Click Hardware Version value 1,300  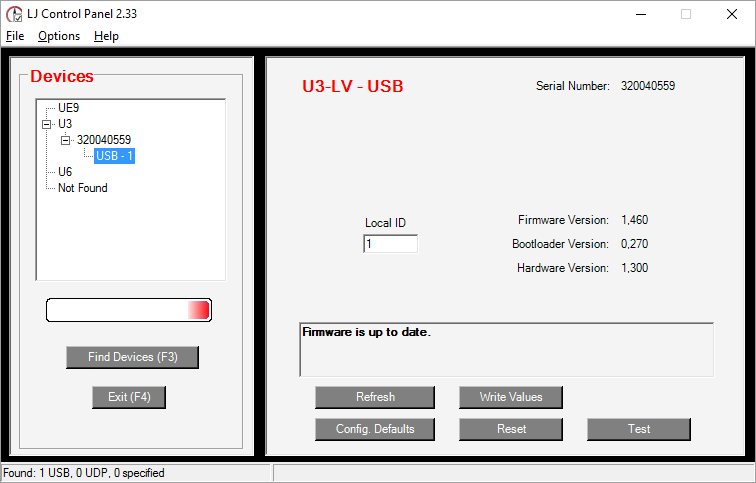point(634,268)
